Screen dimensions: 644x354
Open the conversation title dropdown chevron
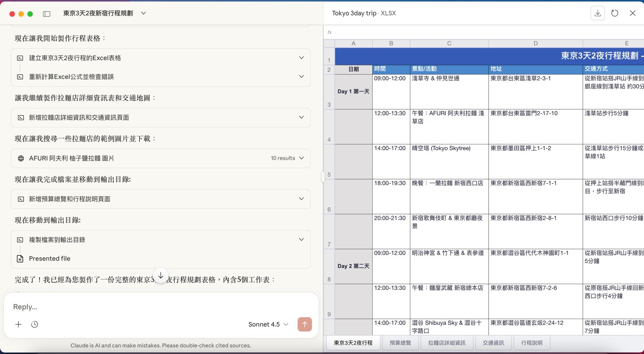coord(143,13)
